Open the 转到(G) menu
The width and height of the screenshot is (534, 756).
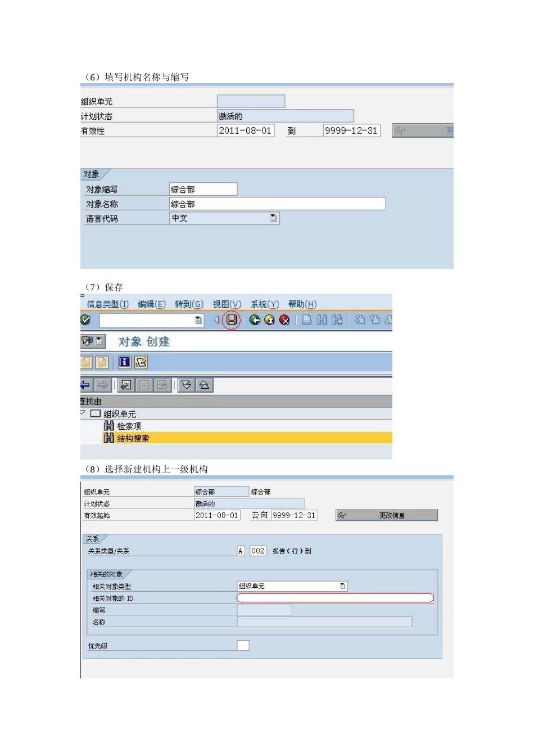[189, 304]
